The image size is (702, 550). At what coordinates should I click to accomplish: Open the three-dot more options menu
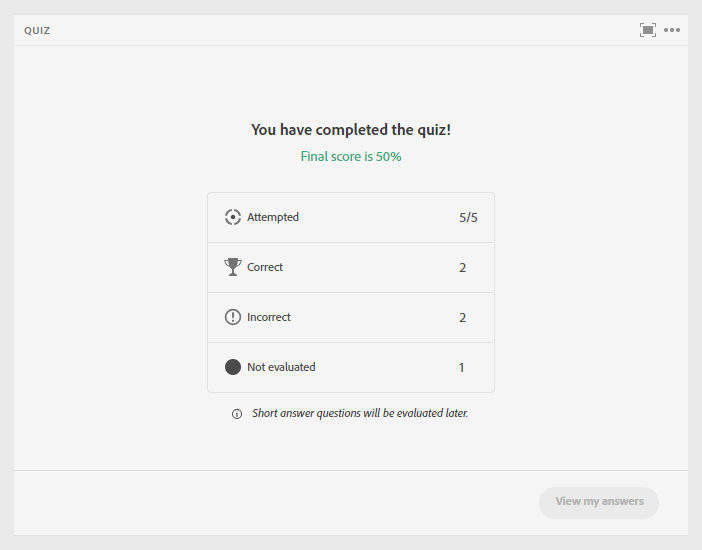[x=672, y=30]
